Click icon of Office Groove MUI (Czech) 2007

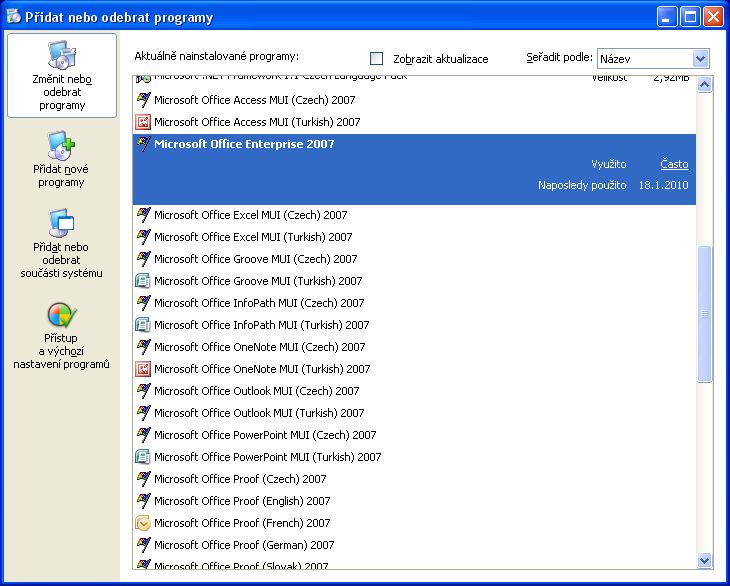[143, 259]
